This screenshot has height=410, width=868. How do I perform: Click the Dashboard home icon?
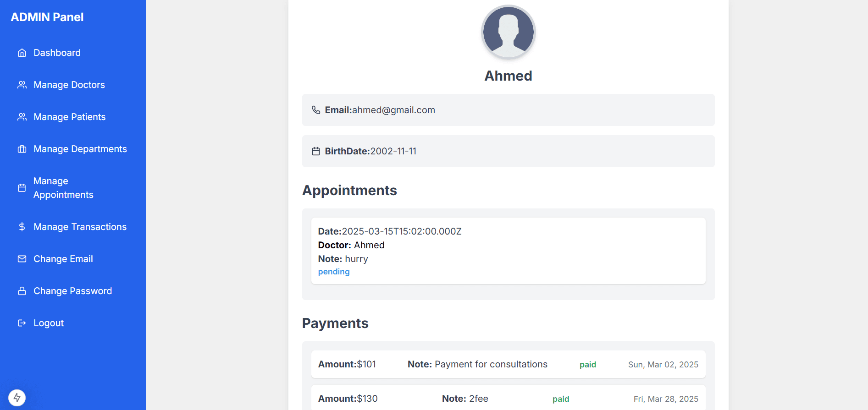pos(22,53)
